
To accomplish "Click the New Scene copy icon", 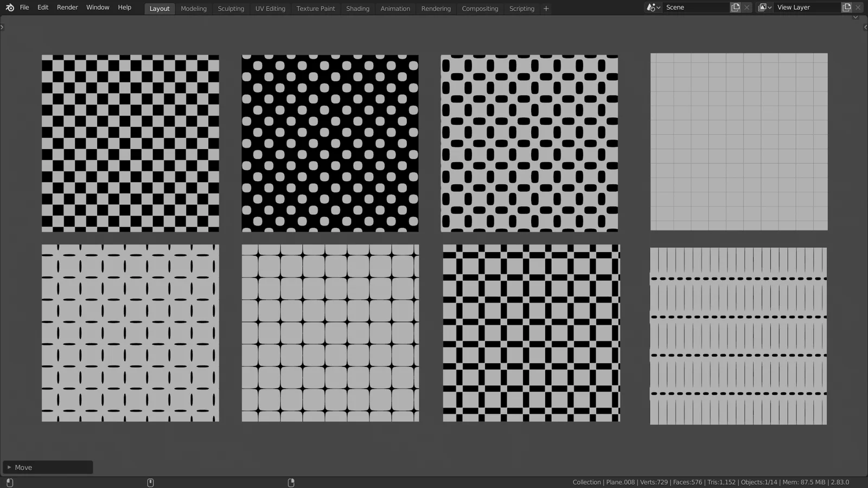I will tap(736, 7).
